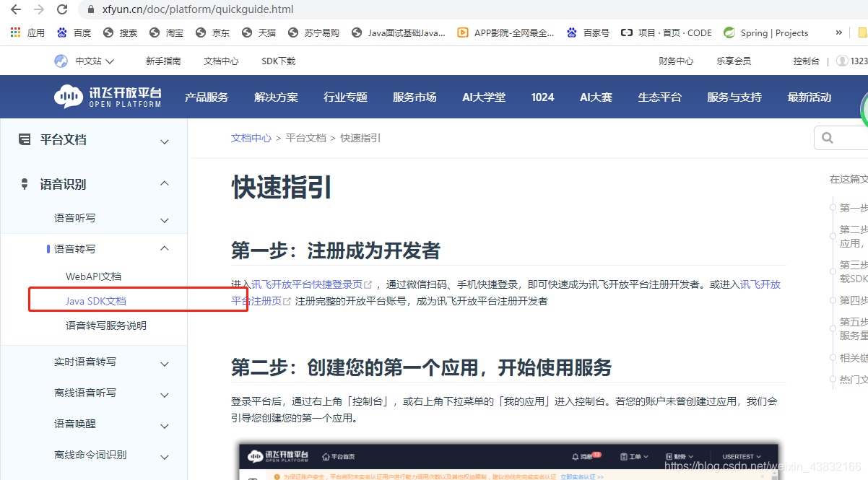This screenshot has height=480, width=868.
Task: Click the 文档中心 breadcrumb link
Action: pyautogui.click(x=251, y=138)
